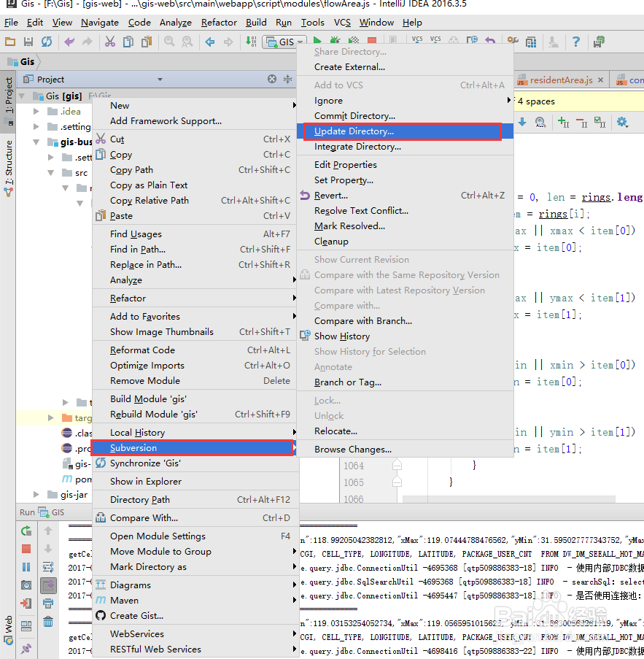Image resolution: width=644 pixels, height=659 pixels.
Task: Click line number 1065 in the gutter
Action: tap(353, 482)
